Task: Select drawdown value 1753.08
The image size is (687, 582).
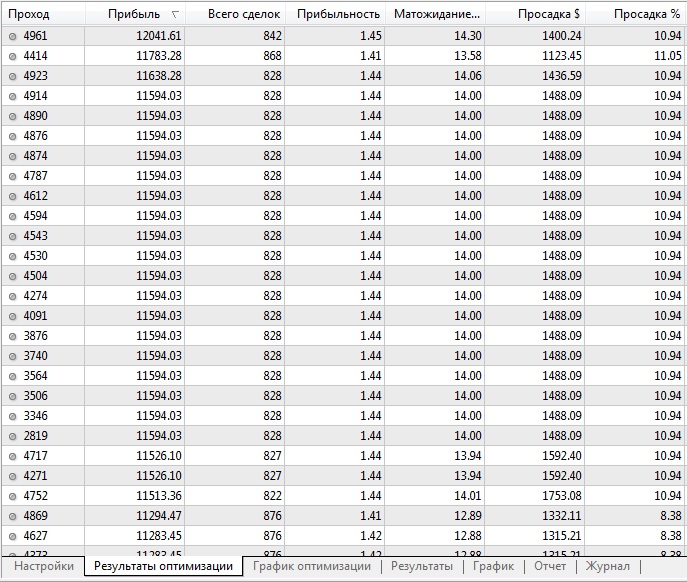Action: tap(562, 496)
